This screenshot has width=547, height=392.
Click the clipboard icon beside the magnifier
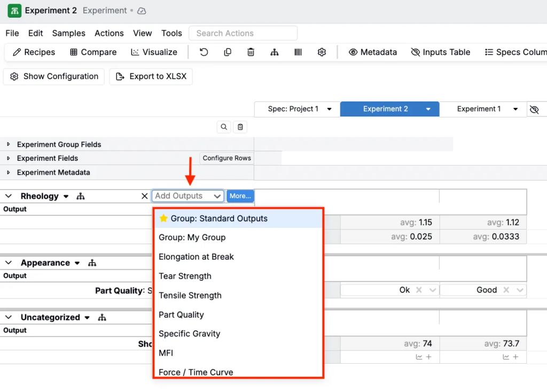(240, 127)
